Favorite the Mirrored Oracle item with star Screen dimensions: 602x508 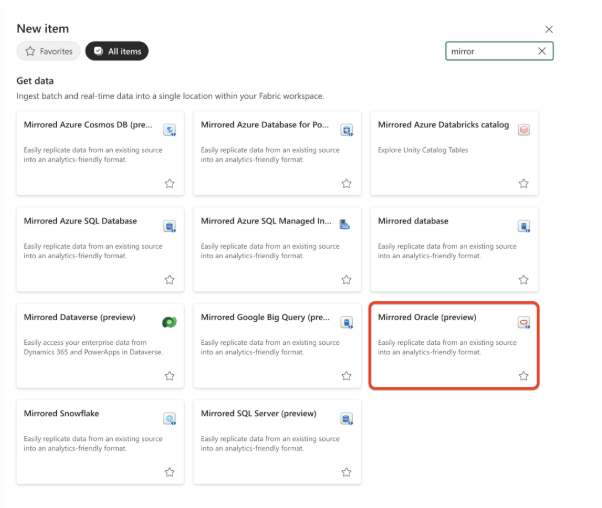tap(523, 376)
